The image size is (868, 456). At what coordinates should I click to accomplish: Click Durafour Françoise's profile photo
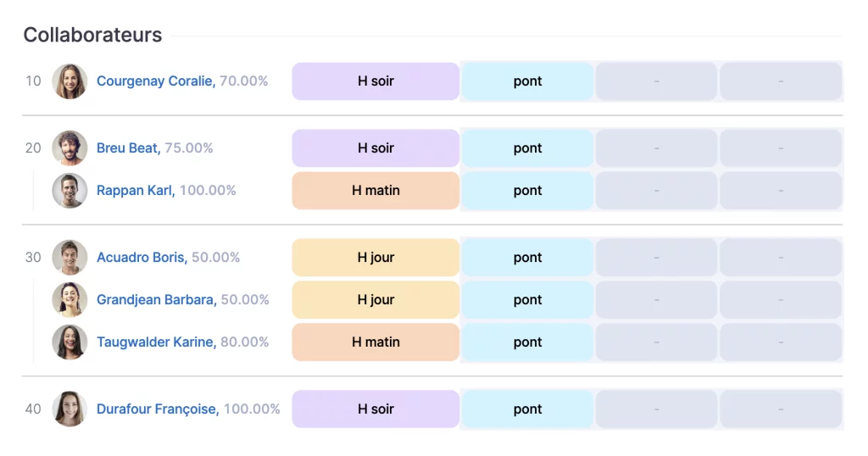70,409
